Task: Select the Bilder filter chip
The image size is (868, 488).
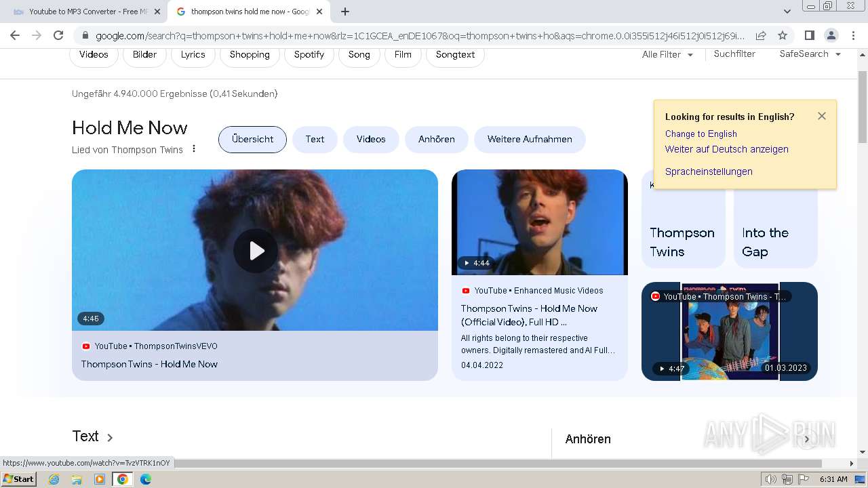Action: (x=144, y=54)
